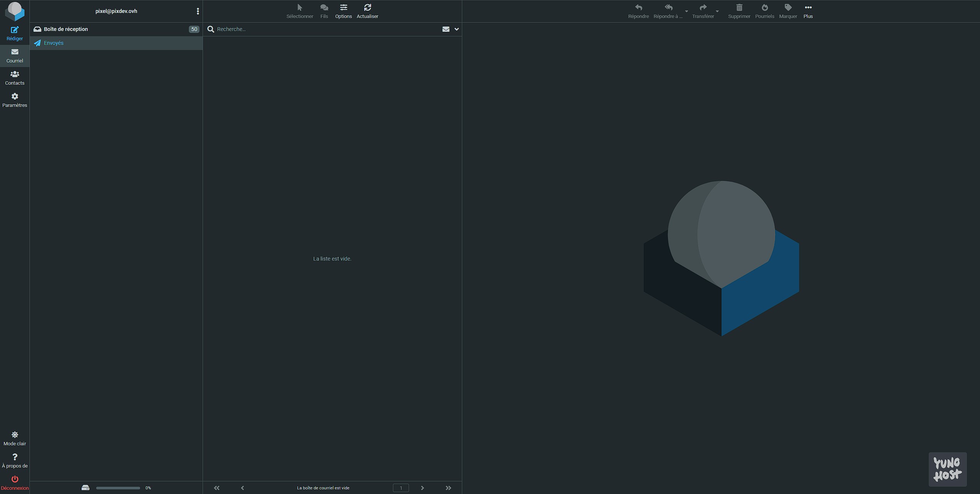Screen dimensions: 980x494
Task: Select the Envoyés folder
Action: (x=54, y=43)
